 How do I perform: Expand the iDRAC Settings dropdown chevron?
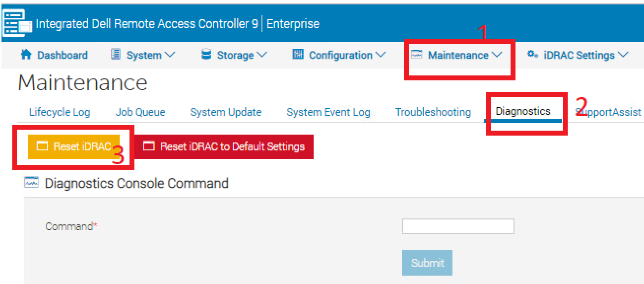coord(624,55)
